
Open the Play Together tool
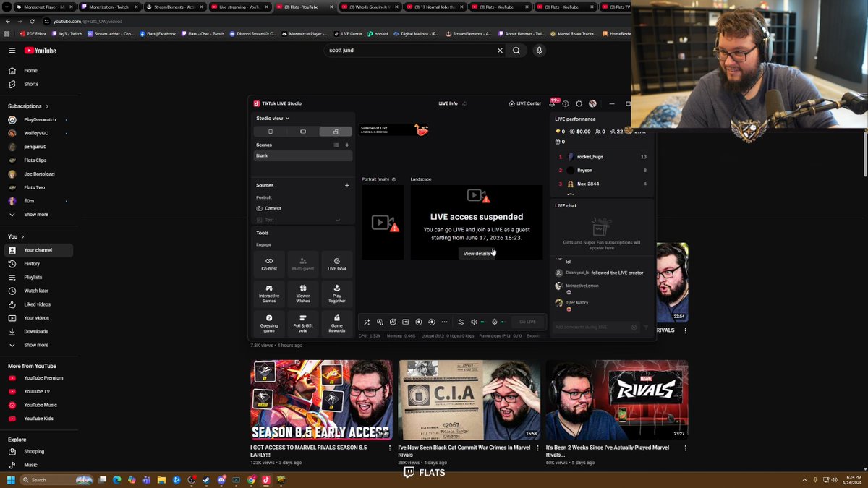[x=337, y=293]
